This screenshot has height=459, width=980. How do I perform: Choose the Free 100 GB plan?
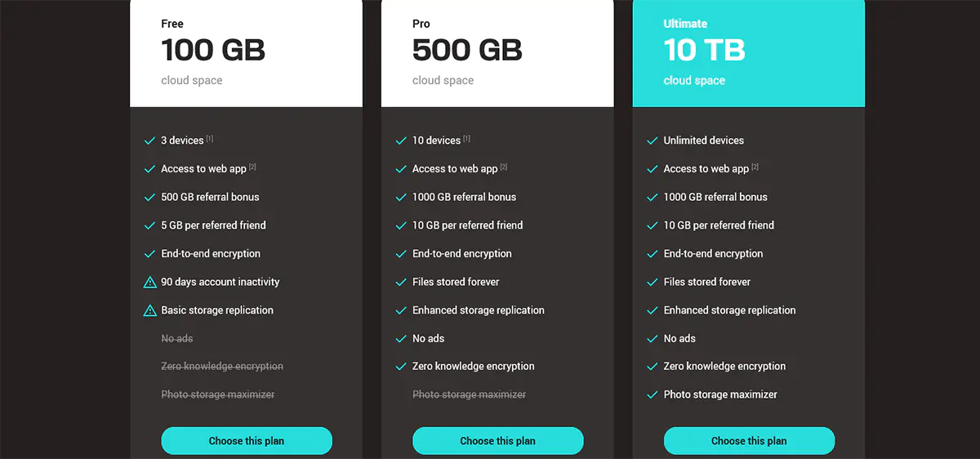pos(247,441)
